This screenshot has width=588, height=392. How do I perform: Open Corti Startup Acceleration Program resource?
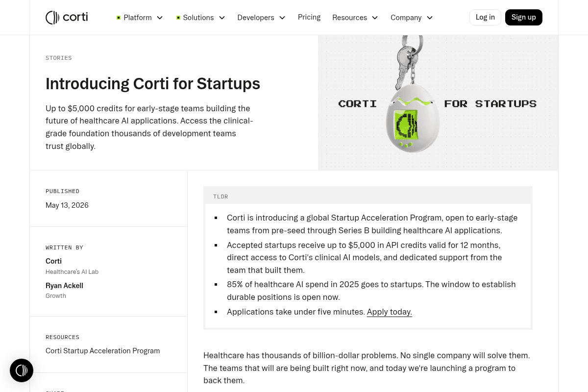click(x=103, y=351)
